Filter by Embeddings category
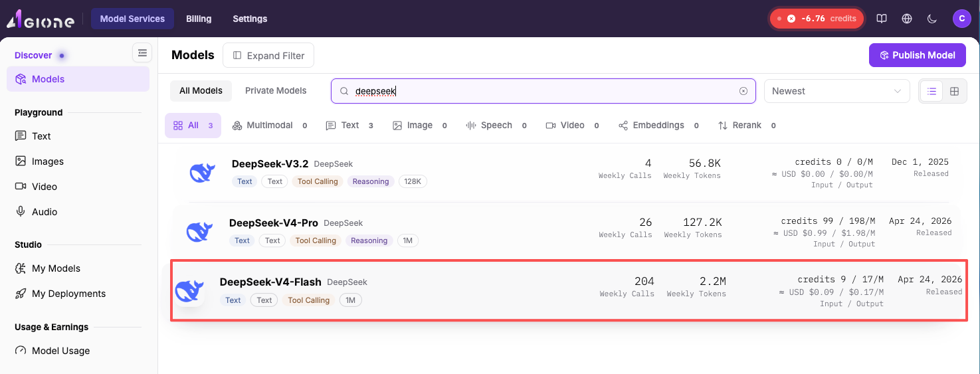The width and height of the screenshot is (980, 374). (658, 126)
